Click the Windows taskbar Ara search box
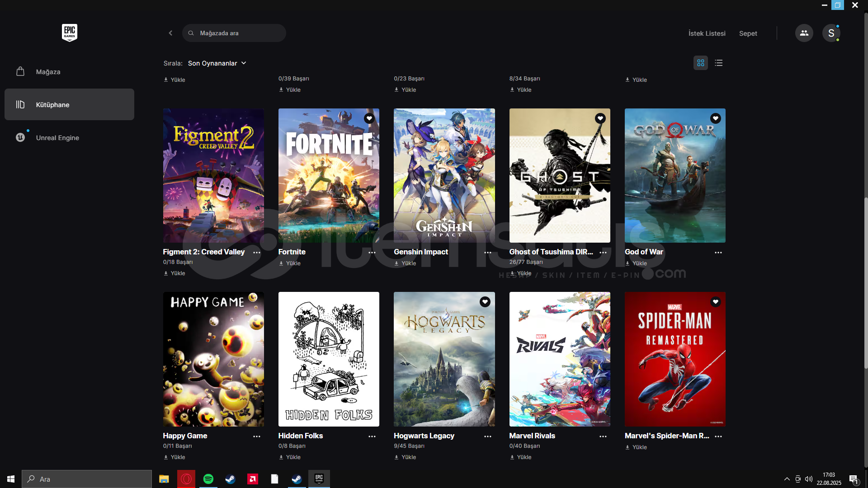Viewport: 868px width, 488px height. pos(87,479)
